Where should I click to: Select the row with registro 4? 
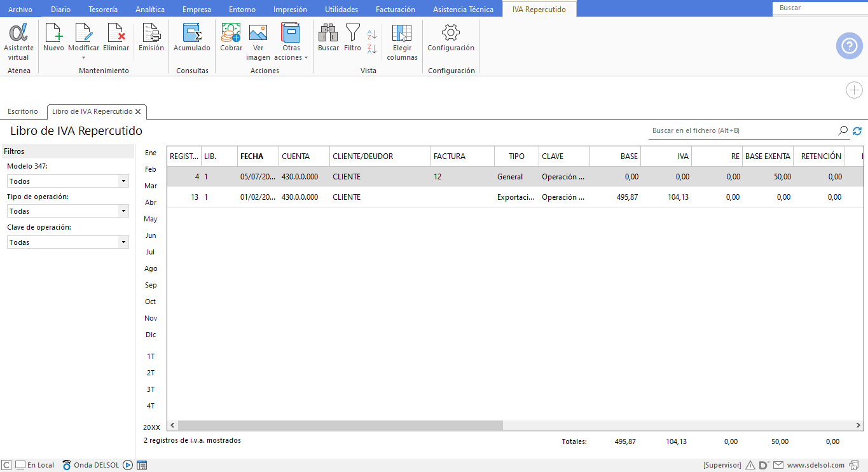515,177
